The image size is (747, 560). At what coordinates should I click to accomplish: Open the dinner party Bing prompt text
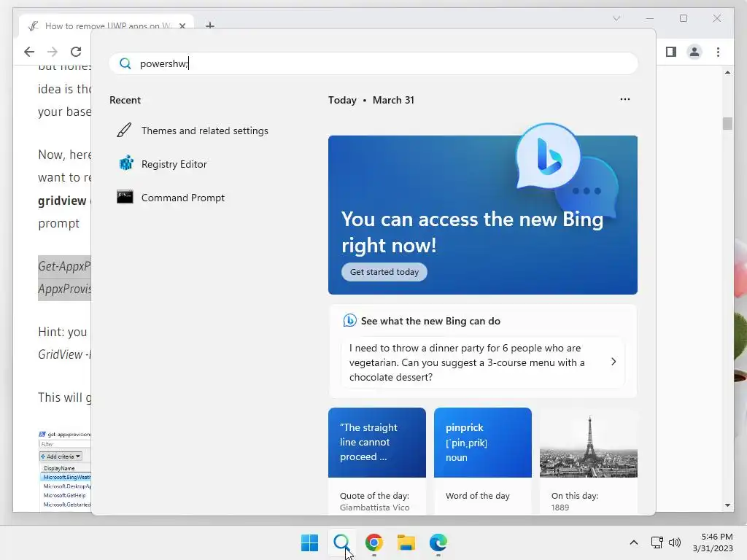point(467,362)
